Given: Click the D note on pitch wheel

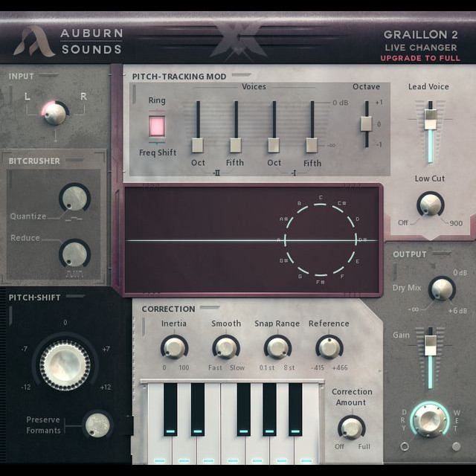Looking at the screenshot, I should (357, 219).
